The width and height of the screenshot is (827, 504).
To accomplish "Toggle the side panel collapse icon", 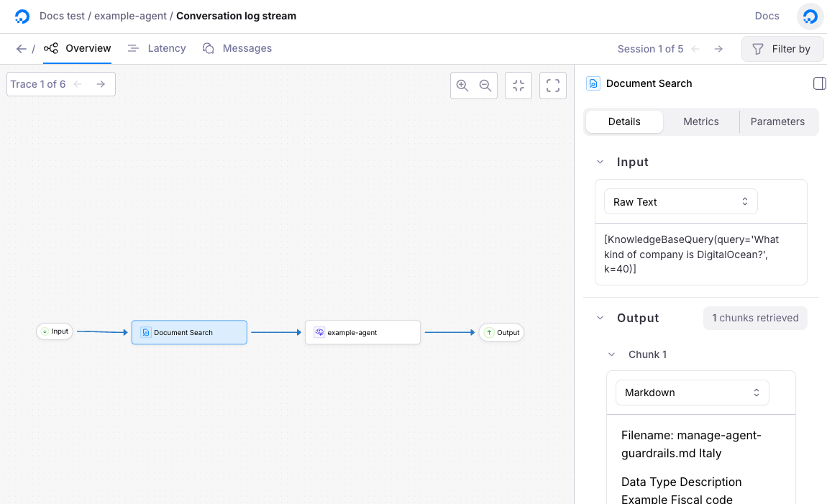I will [819, 83].
